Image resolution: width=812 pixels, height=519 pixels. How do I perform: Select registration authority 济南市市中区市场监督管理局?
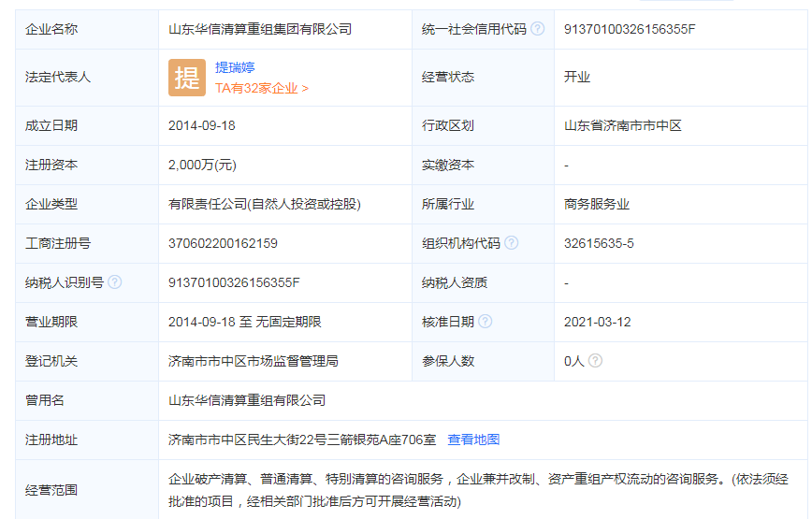[254, 361]
